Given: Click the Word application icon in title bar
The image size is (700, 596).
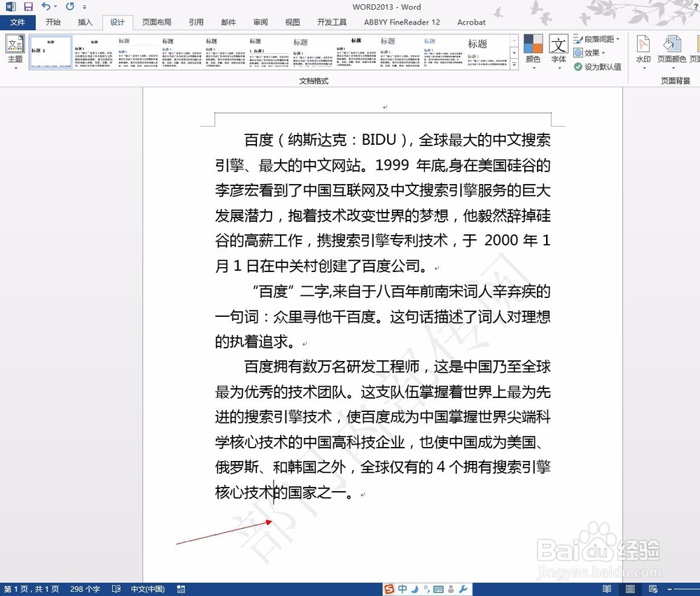Looking at the screenshot, I should pyautogui.click(x=10, y=7).
